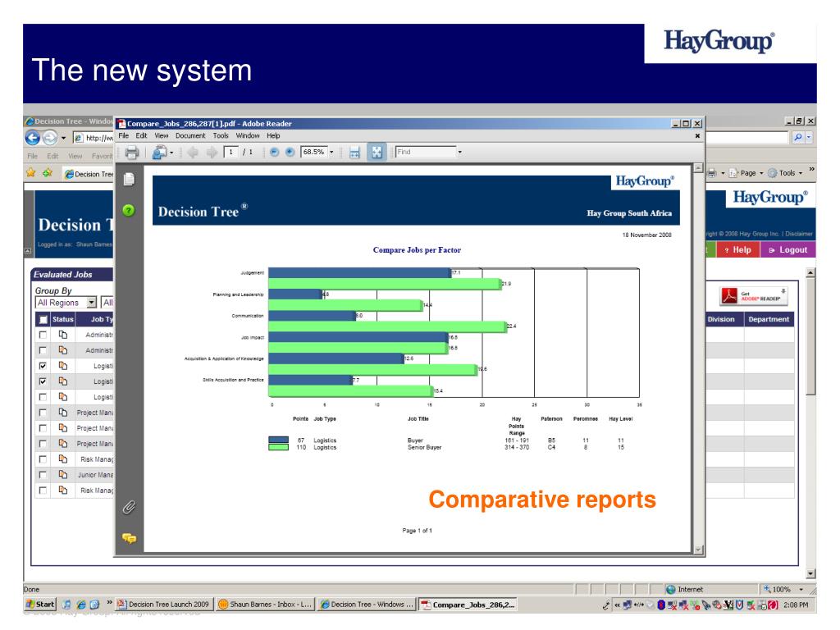Viewport: 840px width, 630px height.
Task: Tick the checkbox of the first Project Mana row
Action: (43, 413)
